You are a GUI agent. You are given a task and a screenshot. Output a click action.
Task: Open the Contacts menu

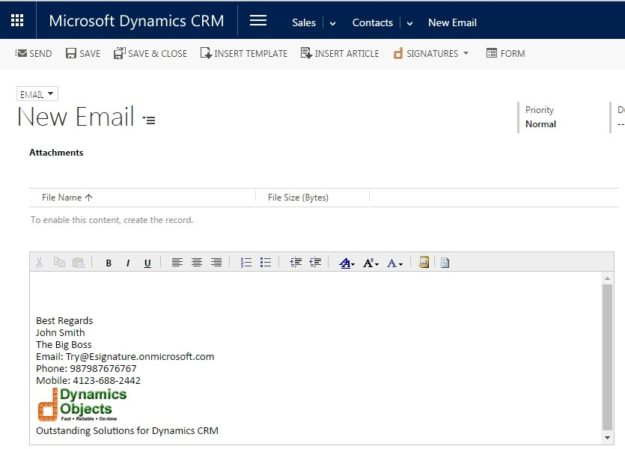[372, 23]
